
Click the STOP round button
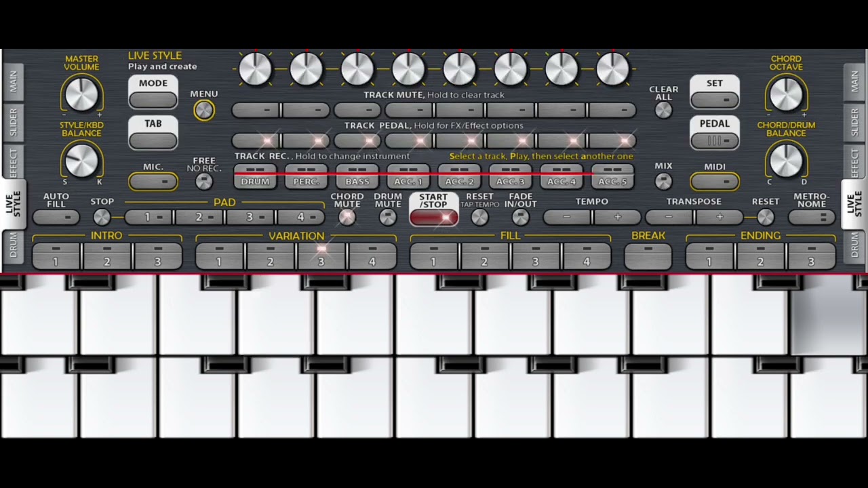coord(102,217)
